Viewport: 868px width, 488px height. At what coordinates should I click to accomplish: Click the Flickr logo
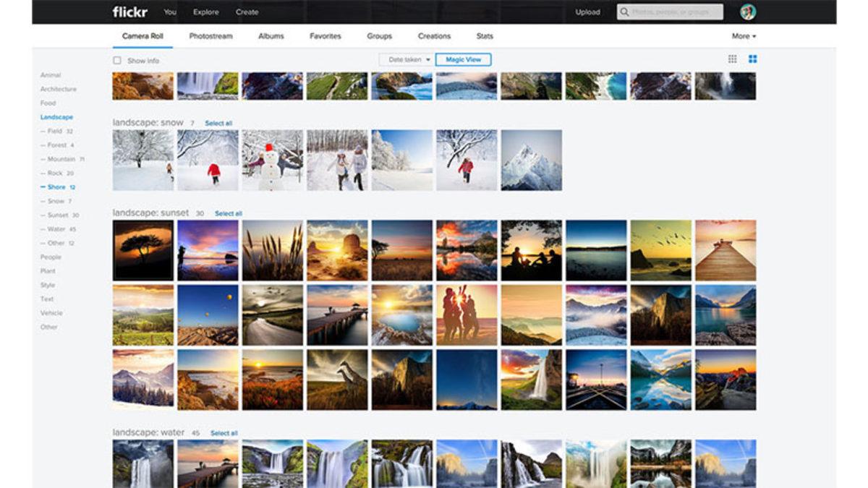[x=129, y=12]
